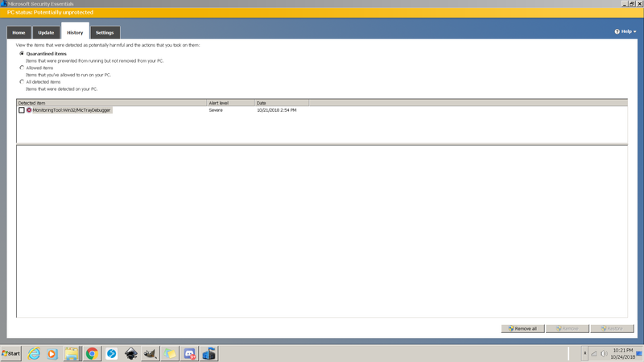Select the MonitoringTool:Win32/MicTrayDebugger row text

pos(72,110)
